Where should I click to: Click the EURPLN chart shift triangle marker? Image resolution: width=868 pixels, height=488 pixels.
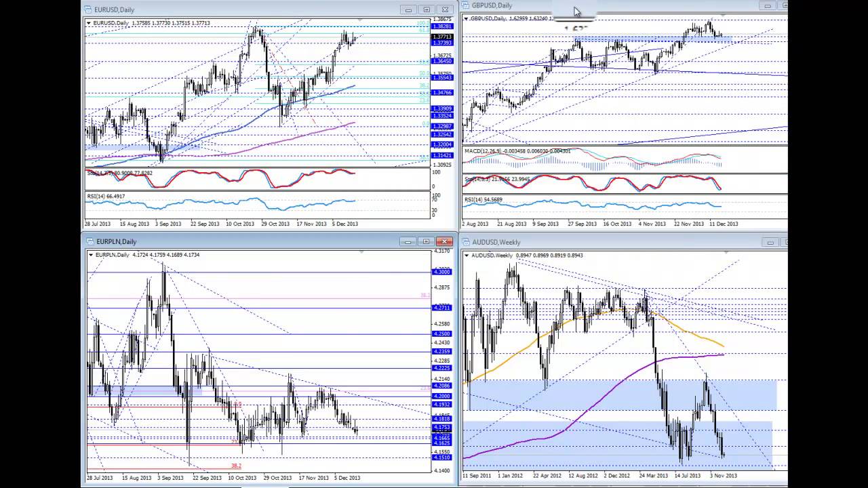tap(361, 252)
